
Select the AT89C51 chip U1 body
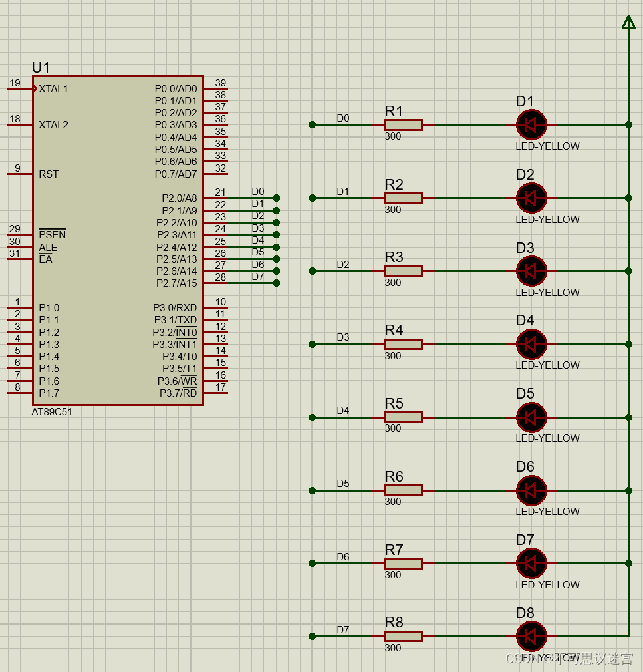pyautogui.click(x=118, y=240)
